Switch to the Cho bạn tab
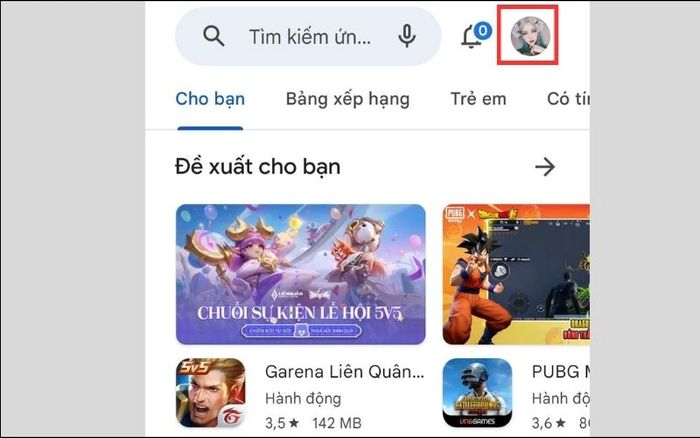This screenshot has width=700, height=438. [210, 99]
